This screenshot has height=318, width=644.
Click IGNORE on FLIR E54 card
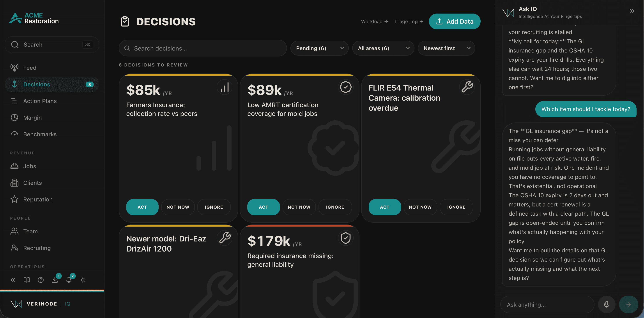tap(456, 207)
